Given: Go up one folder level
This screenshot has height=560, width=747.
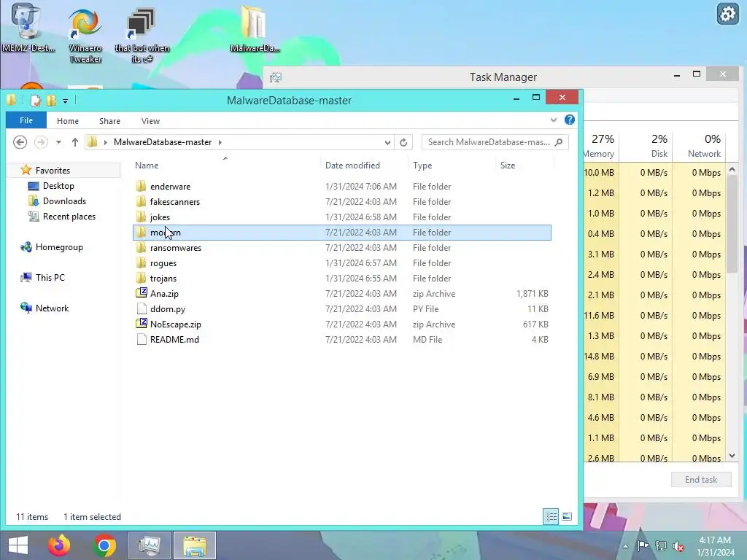Looking at the screenshot, I should pyautogui.click(x=75, y=142).
